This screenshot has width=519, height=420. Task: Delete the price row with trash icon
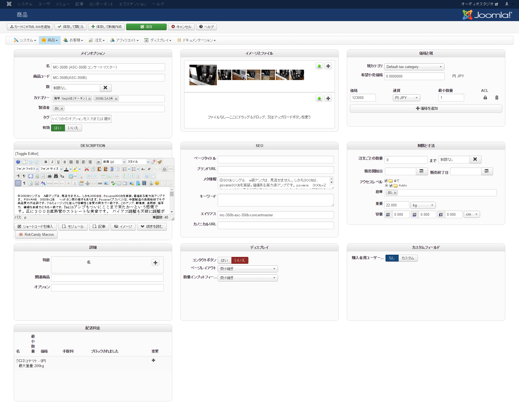[497, 98]
